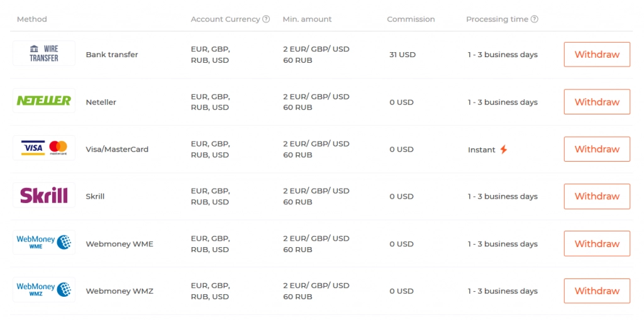Click the Wire Transfer logo icon
644x320 pixels.
coord(44,53)
